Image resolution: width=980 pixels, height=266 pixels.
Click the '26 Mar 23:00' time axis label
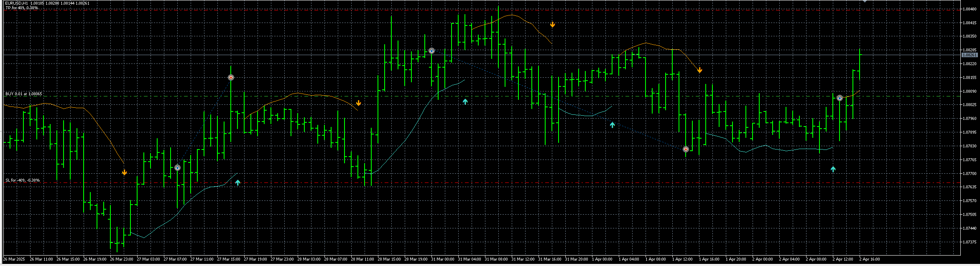click(x=122, y=259)
